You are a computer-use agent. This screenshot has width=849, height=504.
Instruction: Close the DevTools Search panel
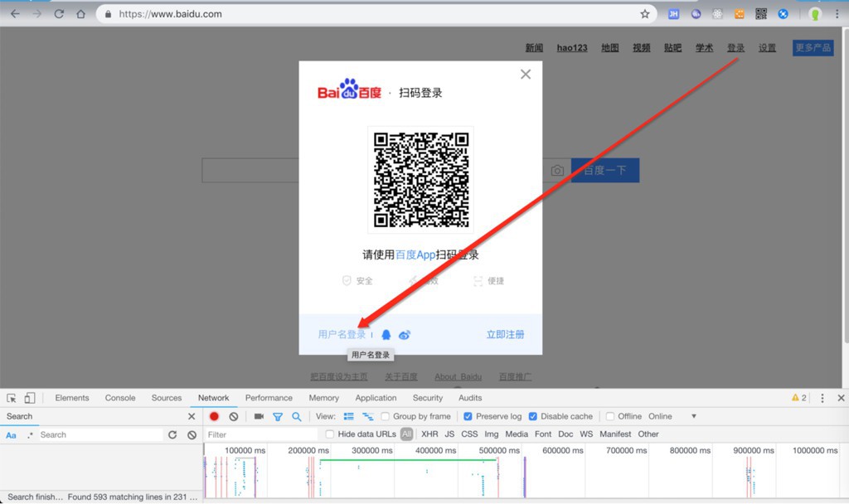(x=192, y=416)
